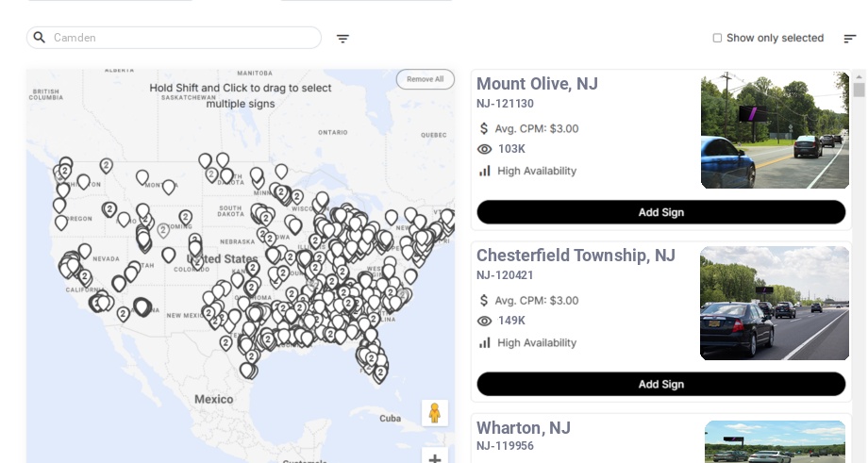
Task: Open the Mount Olive billboard photo
Action: click(x=775, y=130)
